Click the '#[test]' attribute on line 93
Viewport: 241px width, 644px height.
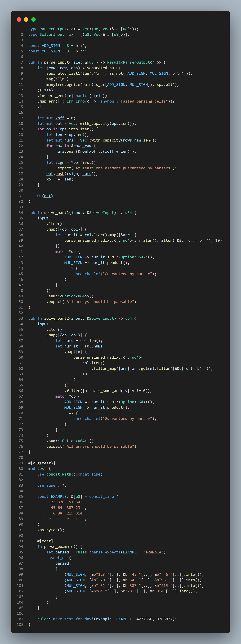(x=45, y=541)
